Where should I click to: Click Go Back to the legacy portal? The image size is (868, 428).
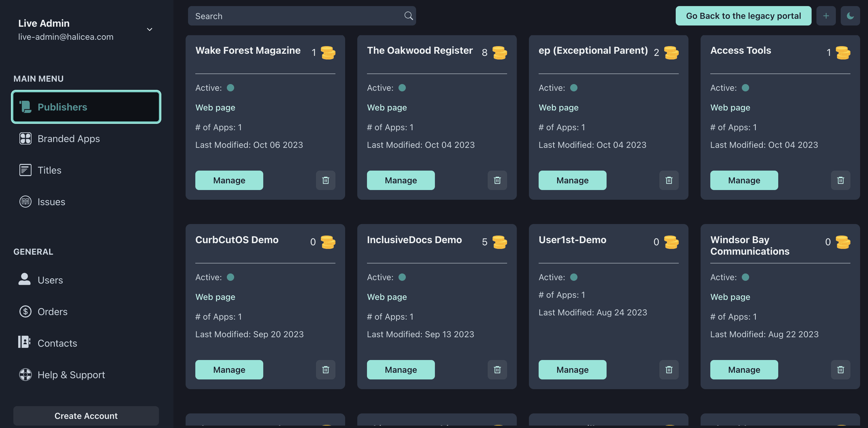pyautogui.click(x=743, y=16)
